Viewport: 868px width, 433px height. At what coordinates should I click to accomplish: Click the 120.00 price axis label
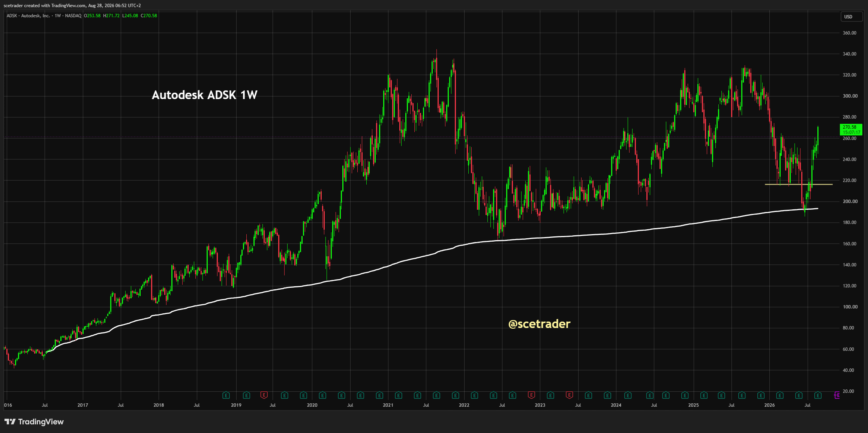(x=850, y=286)
